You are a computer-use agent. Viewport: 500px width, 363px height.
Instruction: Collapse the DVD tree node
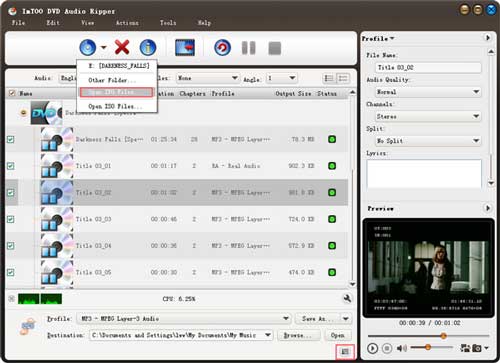pos(23,113)
